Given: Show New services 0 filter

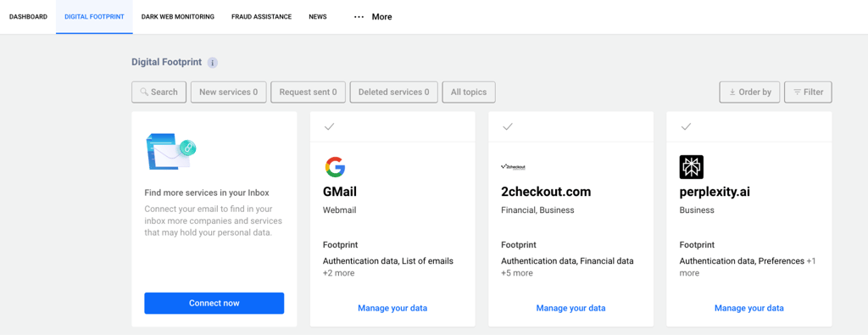Looking at the screenshot, I should point(229,92).
